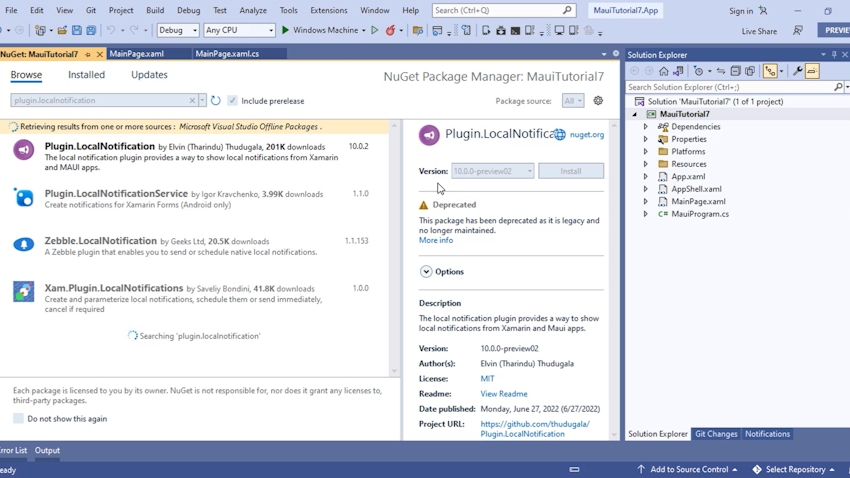Click the Redo arrow in toolbar
850x478 pixels.
coord(134,30)
